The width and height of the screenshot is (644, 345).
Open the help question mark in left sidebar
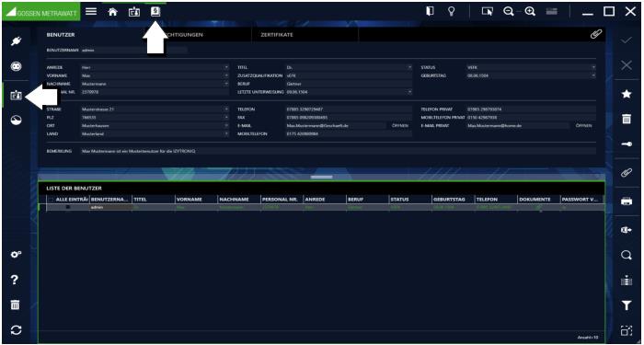15,280
